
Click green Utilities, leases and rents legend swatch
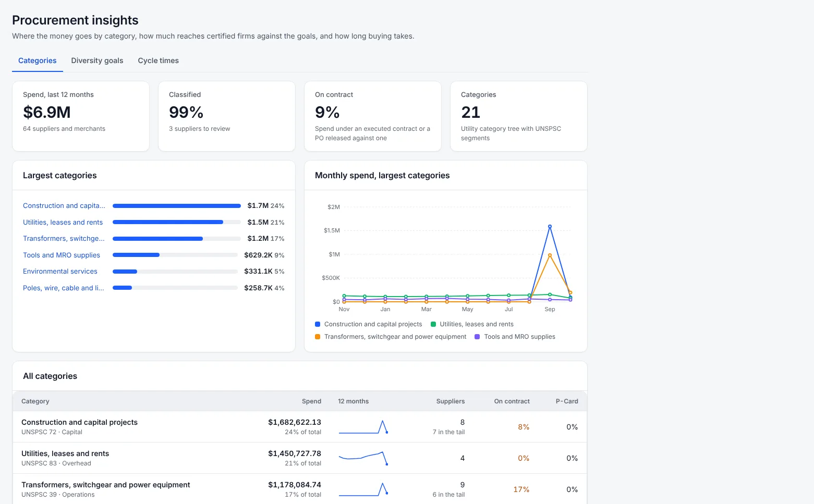click(433, 324)
